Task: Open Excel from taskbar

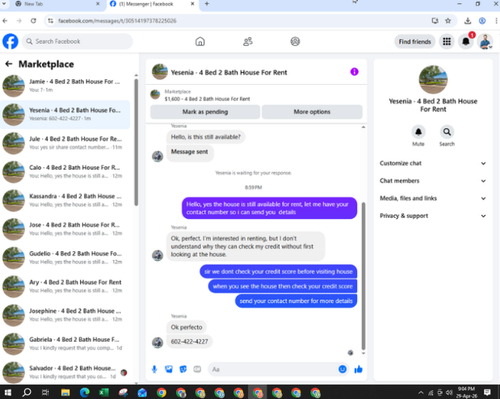Action: (104, 392)
